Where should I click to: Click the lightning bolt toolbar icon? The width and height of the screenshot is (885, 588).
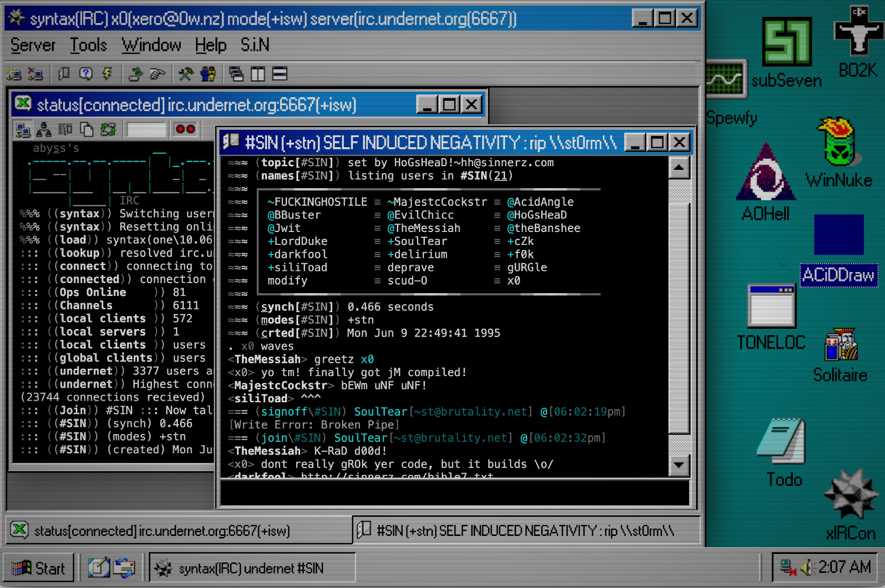click(107, 74)
